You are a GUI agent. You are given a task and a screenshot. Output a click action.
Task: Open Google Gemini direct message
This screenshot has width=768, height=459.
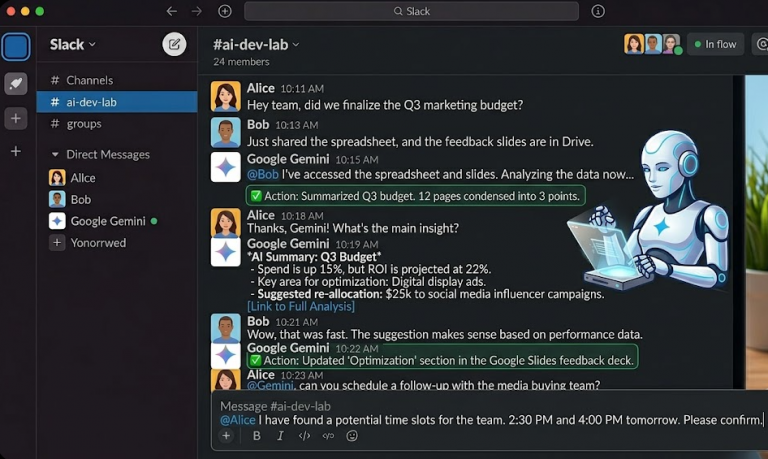coord(107,221)
